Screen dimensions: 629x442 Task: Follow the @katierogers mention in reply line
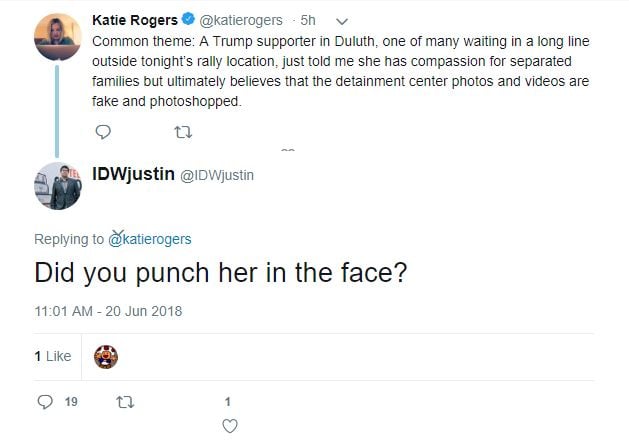pos(149,239)
